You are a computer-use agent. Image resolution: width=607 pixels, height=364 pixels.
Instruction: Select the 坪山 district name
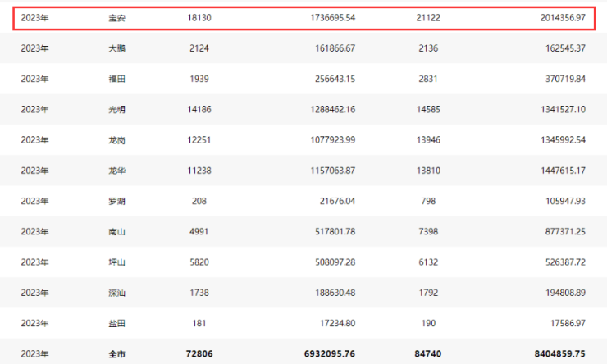(116, 262)
